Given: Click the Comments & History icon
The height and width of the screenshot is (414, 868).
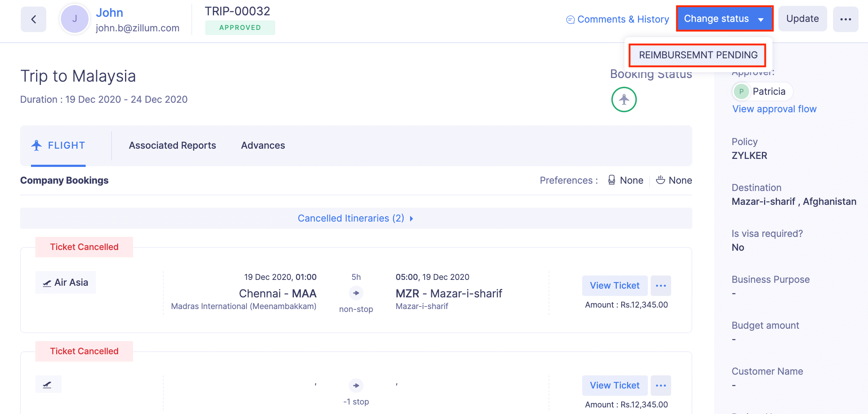Looking at the screenshot, I should point(570,20).
